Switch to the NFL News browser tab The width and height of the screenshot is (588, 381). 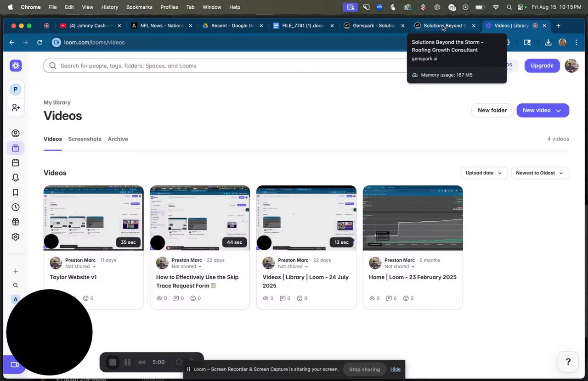pos(161,26)
